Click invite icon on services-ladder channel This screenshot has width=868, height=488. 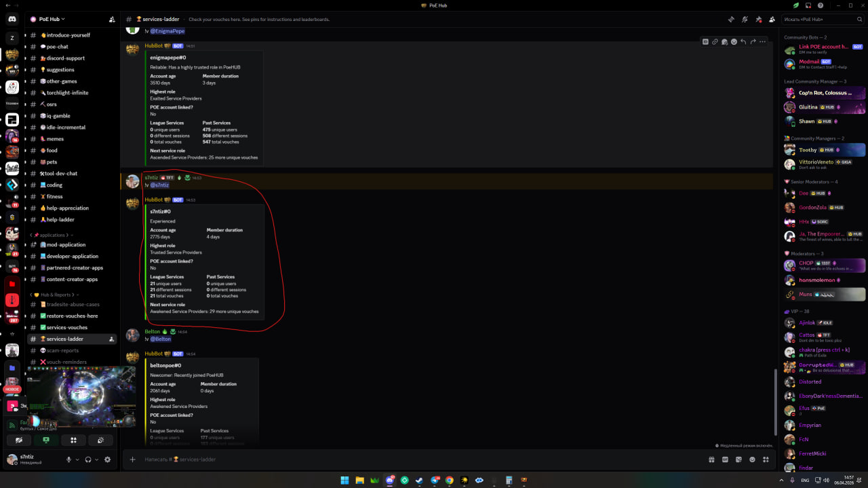[x=111, y=339]
